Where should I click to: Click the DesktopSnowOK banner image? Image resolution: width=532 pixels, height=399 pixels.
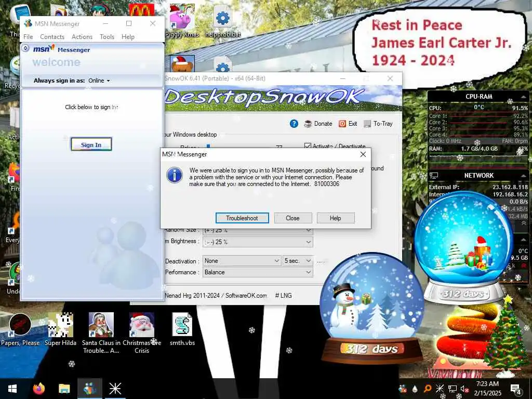click(283, 98)
